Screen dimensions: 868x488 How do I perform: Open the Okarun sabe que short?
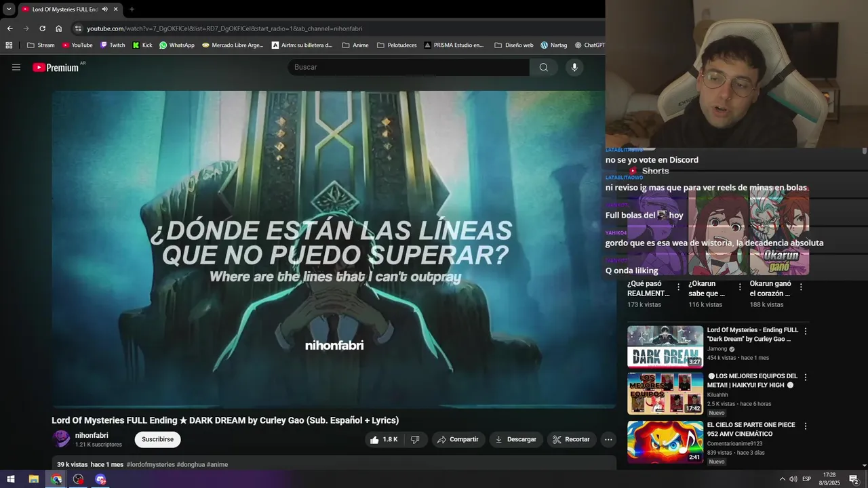tap(707, 289)
